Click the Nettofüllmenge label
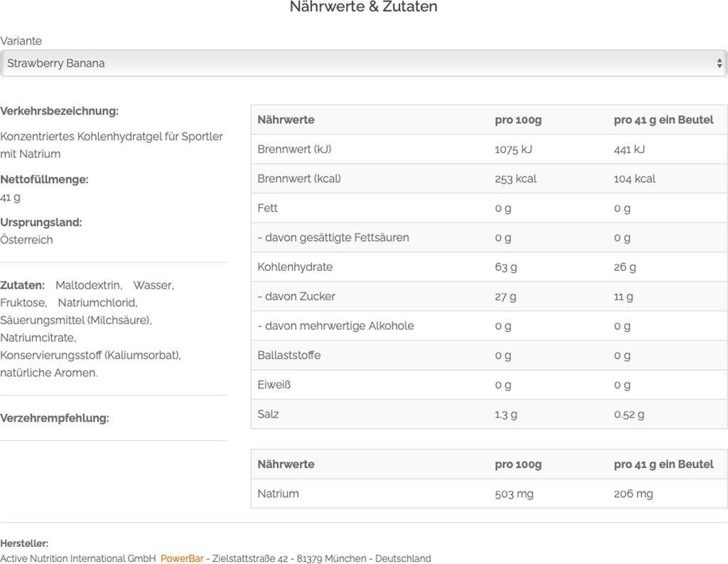 point(44,179)
